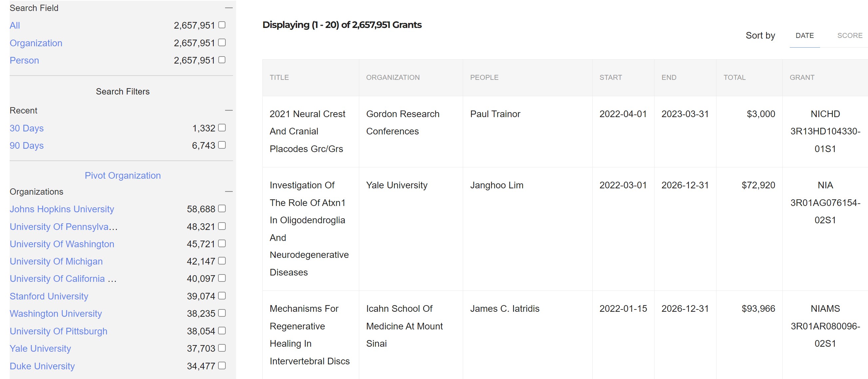868x379 pixels.
Task: Select University Of California link
Action: (x=63, y=279)
